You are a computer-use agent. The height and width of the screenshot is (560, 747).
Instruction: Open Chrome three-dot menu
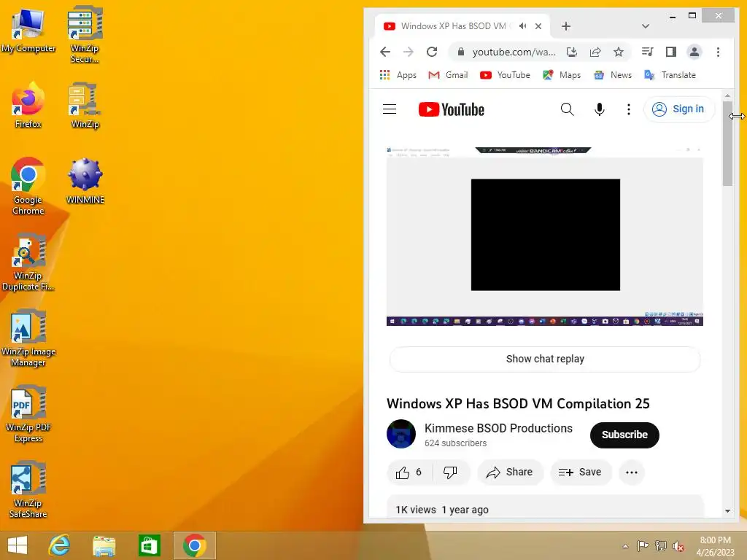pyautogui.click(x=718, y=52)
